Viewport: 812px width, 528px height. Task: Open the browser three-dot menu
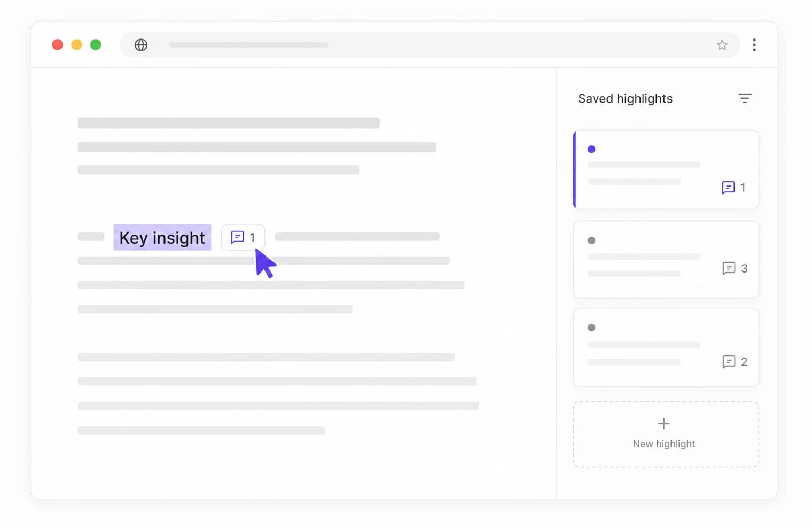pos(754,45)
